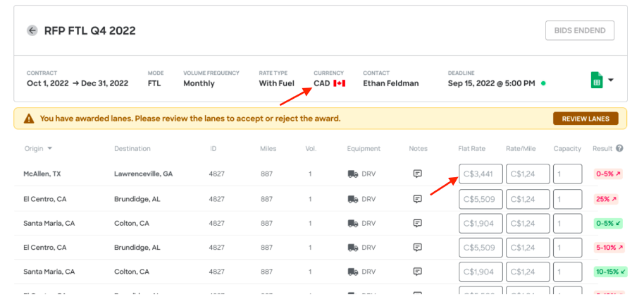Click the REVIEW LANES button
The width and height of the screenshot is (644, 302).
(x=586, y=119)
